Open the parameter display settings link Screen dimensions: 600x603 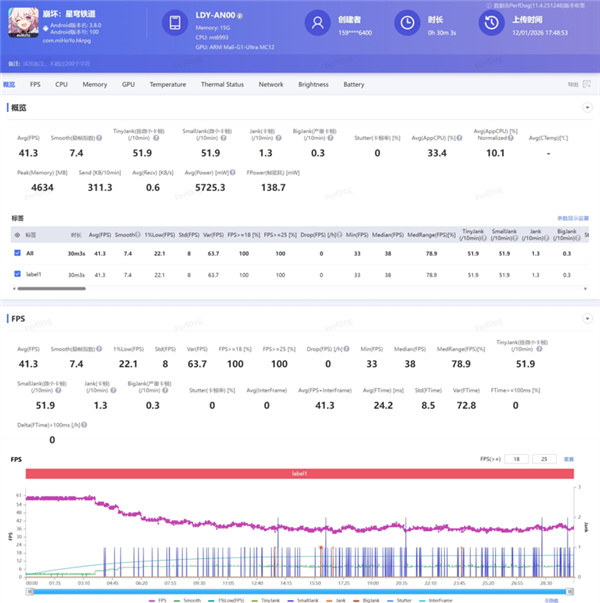[573, 218]
